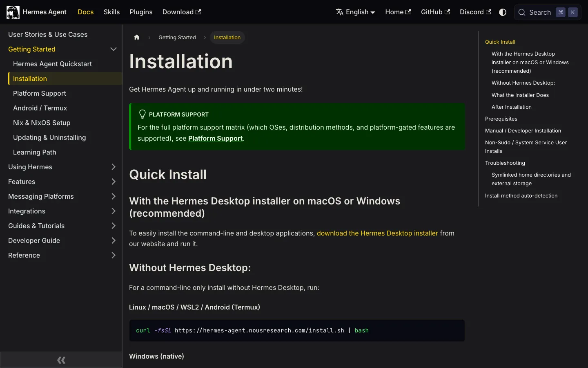
Task: Collapse sidebar with double-chevron button
Action: pyautogui.click(x=61, y=360)
